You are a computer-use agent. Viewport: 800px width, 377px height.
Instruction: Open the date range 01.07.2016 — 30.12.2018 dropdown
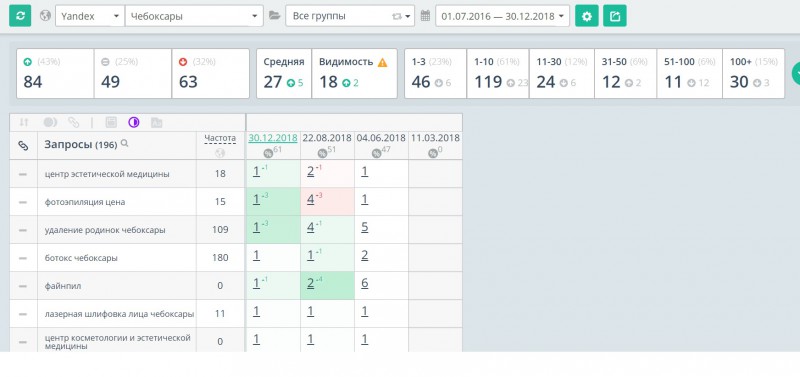click(x=503, y=16)
